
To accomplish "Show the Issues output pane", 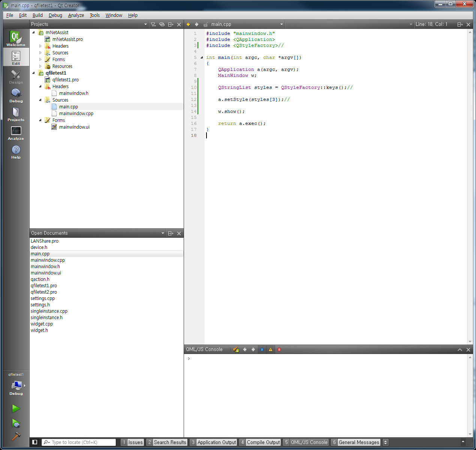I will point(132,442).
